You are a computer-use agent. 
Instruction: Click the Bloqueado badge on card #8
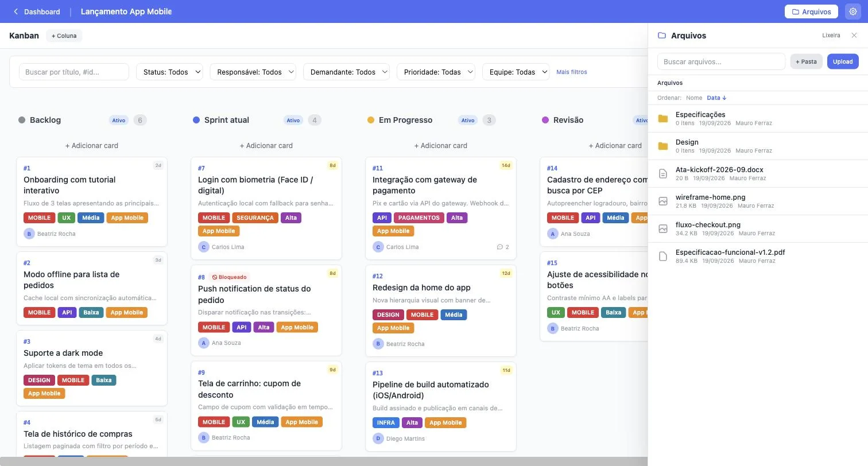229,277
